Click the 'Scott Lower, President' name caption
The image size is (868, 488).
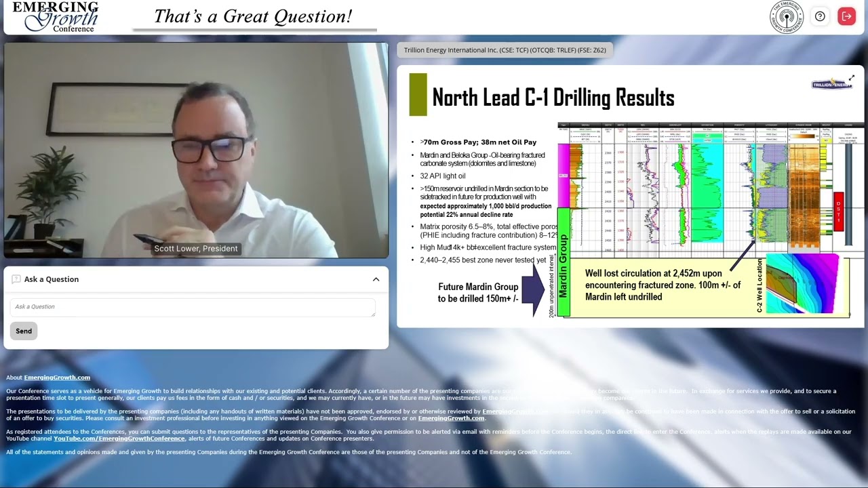pyautogui.click(x=196, y=249)
